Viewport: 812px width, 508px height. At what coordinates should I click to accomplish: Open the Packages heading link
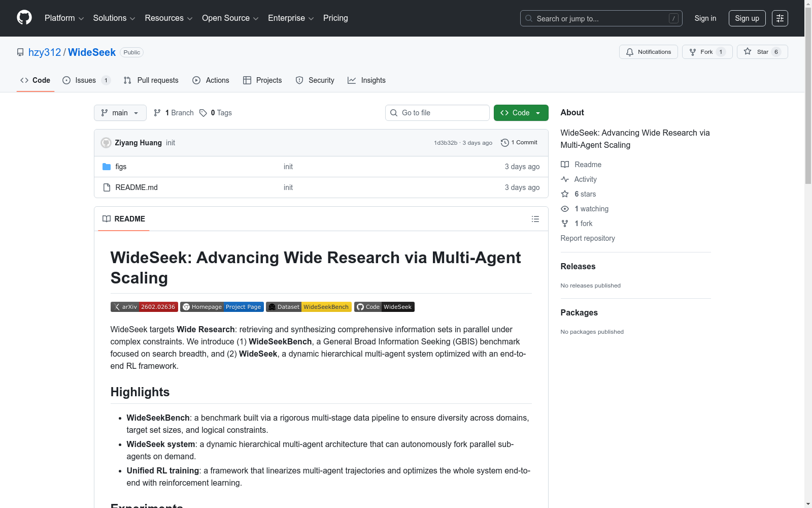[x=579, y=312]
